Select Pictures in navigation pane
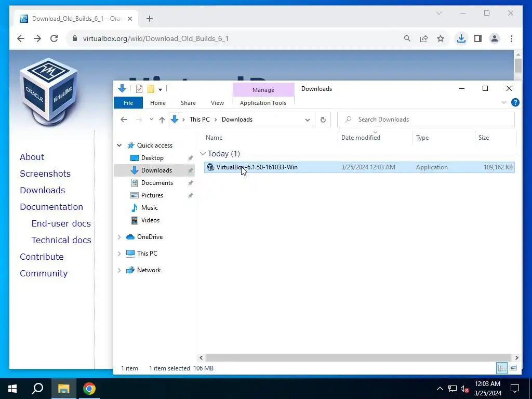This screenshot has width=532, height=399. tap(152, 195)
